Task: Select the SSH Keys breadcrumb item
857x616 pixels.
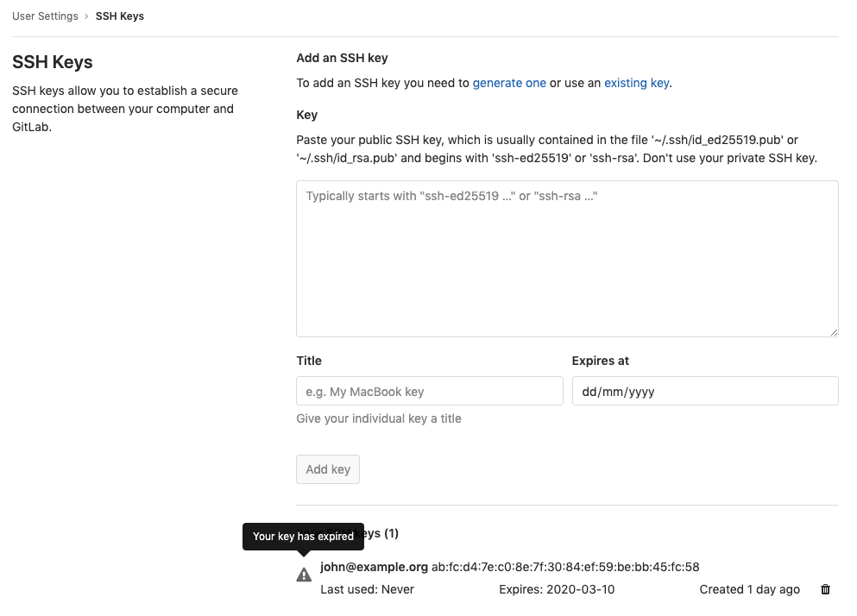Action: pos(120,16)
